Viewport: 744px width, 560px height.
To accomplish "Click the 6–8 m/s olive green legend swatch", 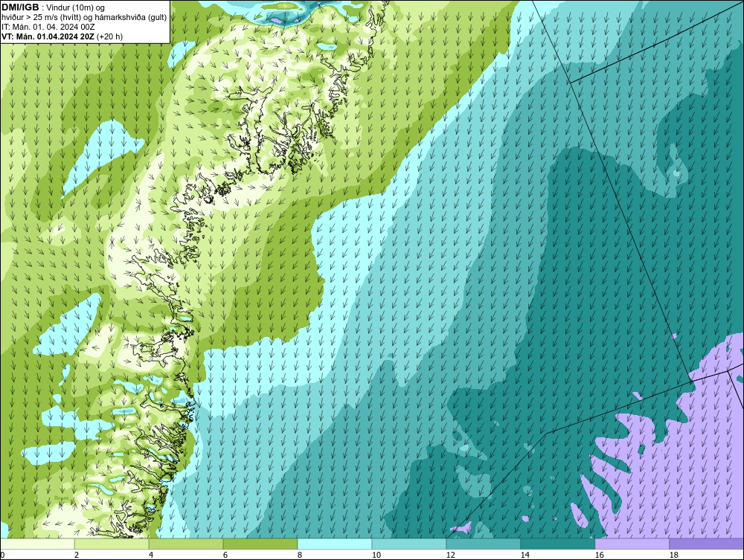I will pyautogui.click(x=260, y=544).
